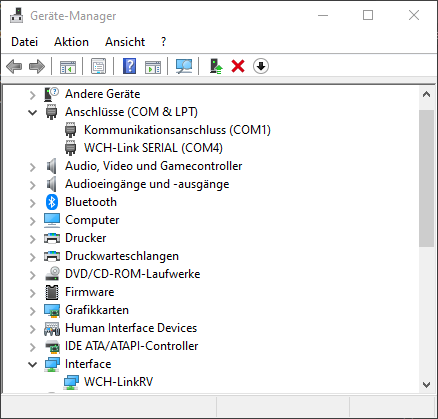Select Audioeingänge und -ausgänge label
The image size is (438, 419).
147,184
